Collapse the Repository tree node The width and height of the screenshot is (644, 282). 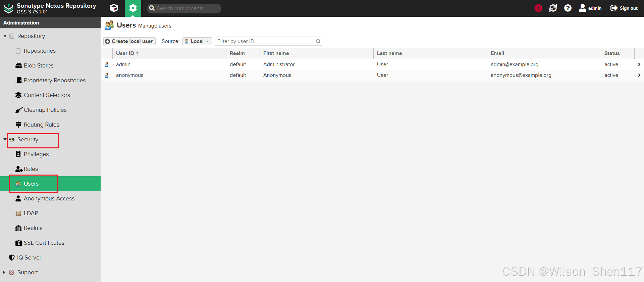pos(5,36)
